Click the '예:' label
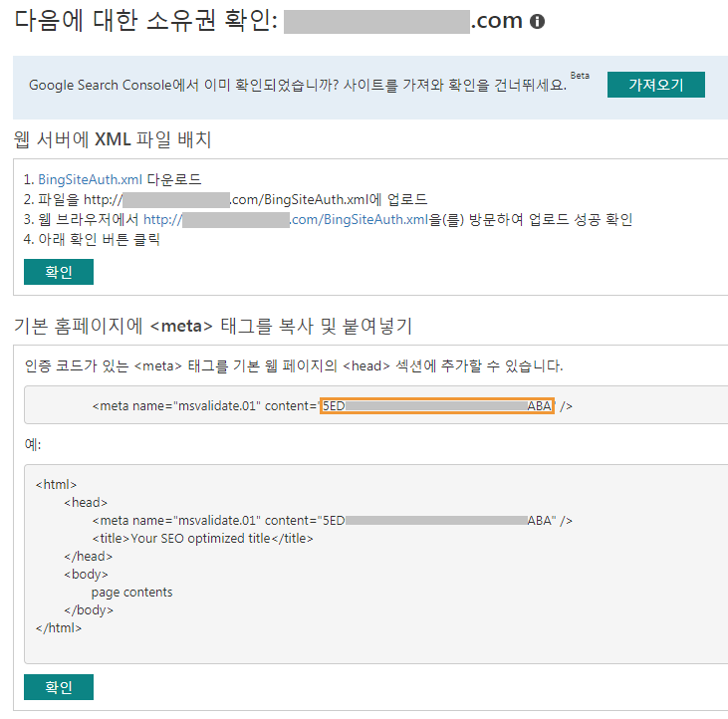 coord(33,445)
